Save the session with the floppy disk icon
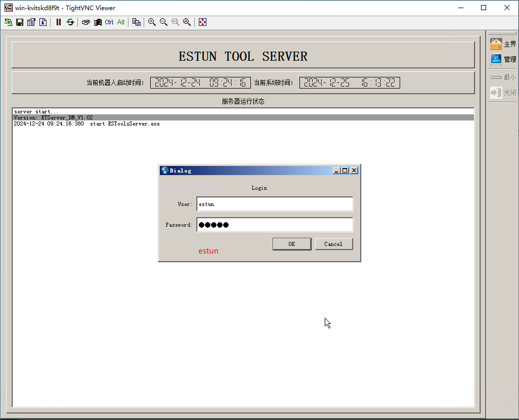Screen dimensions: 519x420 20,22
